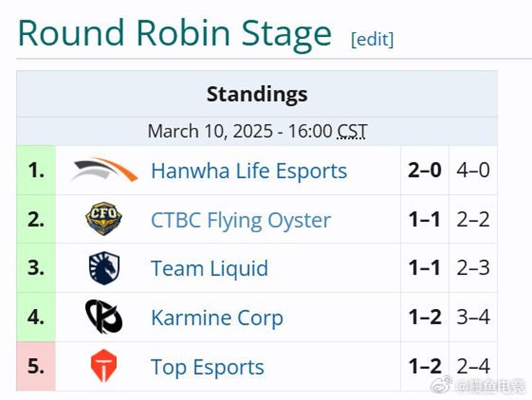The width and height of the screenshot is (532, 400).
Task: Click the green rank 1 cell
Action: point(36,170)
